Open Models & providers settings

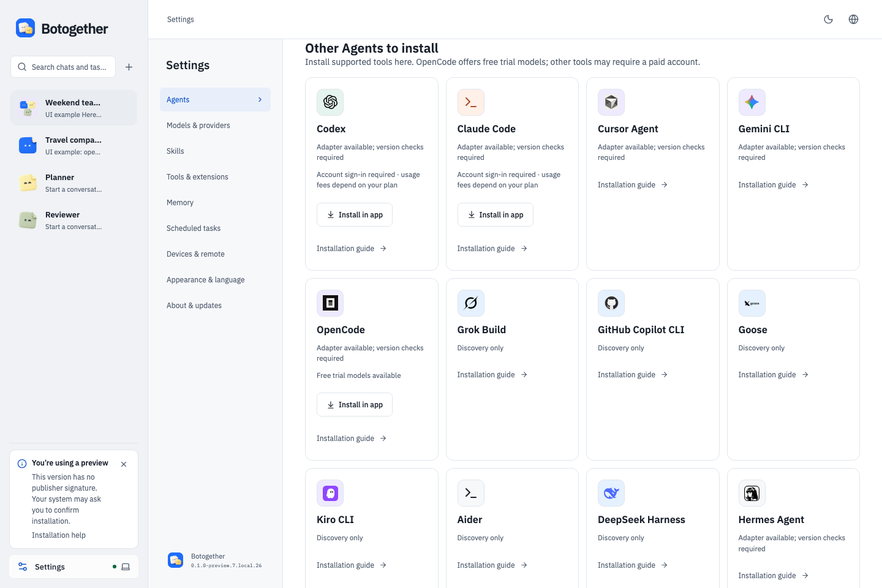click(215, 126)
